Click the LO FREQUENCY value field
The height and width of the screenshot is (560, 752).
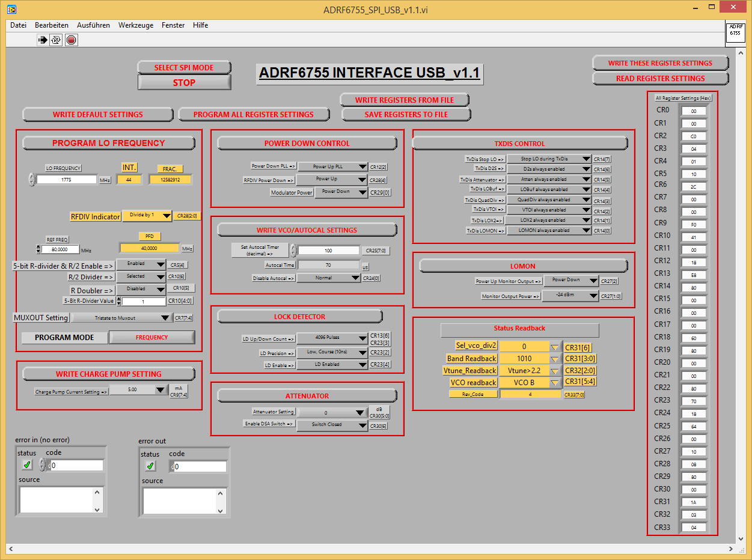click(x=67, y=180)
